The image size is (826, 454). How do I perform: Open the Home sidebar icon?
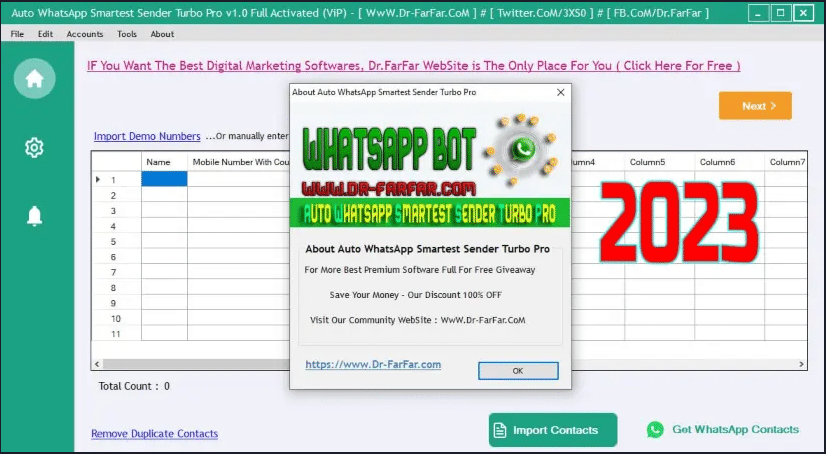(x=34, y=79)
